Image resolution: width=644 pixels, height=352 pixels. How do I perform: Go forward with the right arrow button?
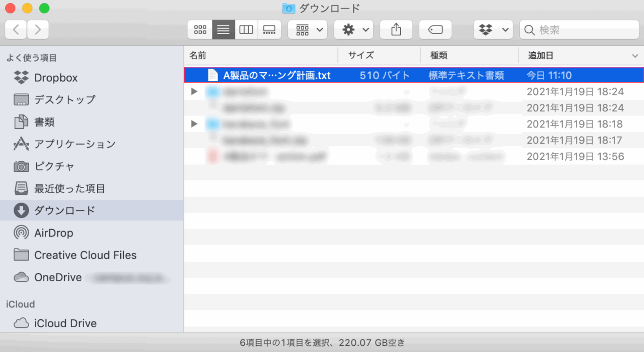38,30
